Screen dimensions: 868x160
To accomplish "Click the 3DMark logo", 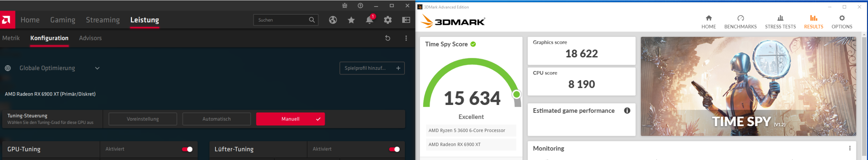I will point(453,21).
